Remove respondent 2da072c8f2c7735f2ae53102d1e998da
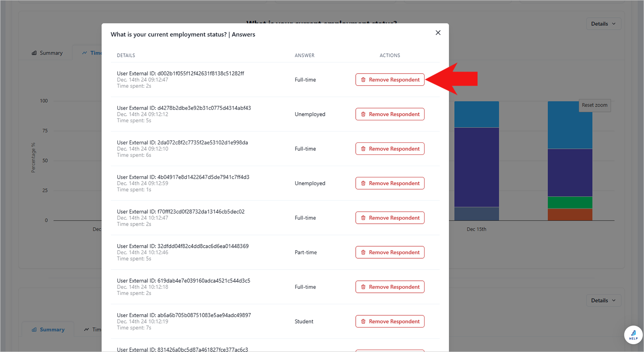This screenshot has height=352, width=644. pos(390,149)
